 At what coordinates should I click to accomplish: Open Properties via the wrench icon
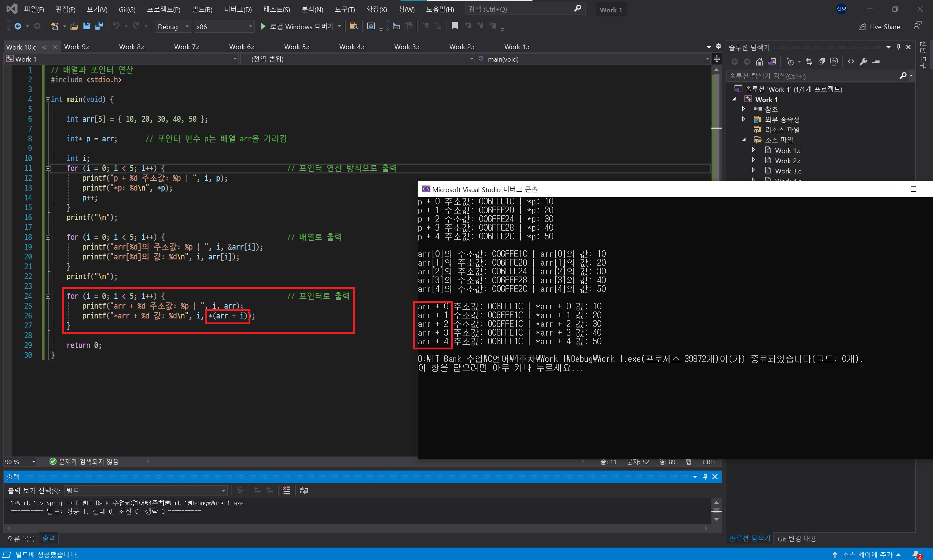click(863, 62)
